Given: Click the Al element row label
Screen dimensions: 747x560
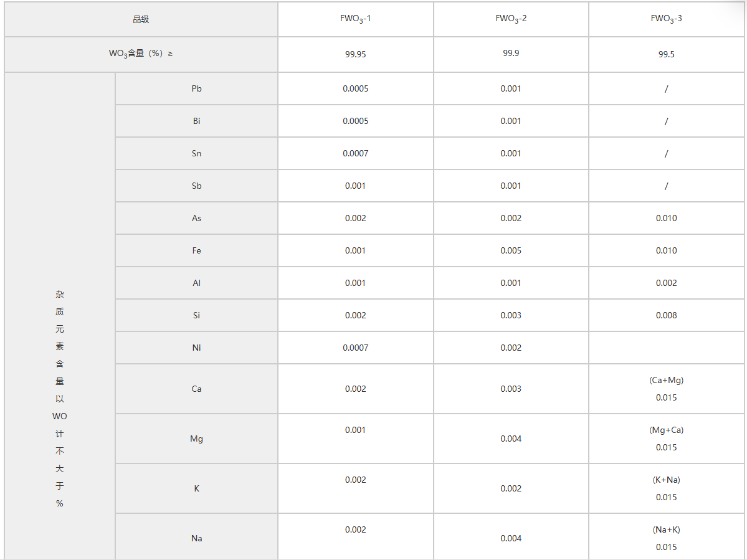Looking at the screenshot, I should (196, 283).
